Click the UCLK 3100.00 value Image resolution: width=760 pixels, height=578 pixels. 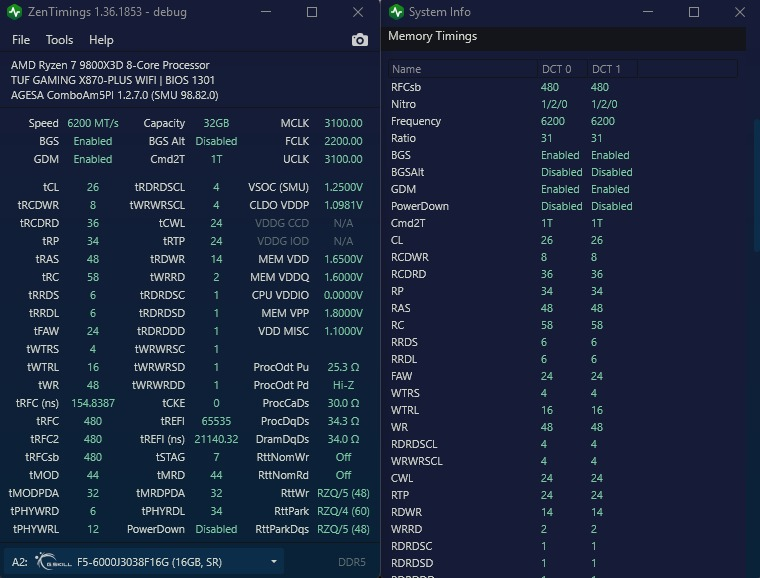tap(343, 159)
